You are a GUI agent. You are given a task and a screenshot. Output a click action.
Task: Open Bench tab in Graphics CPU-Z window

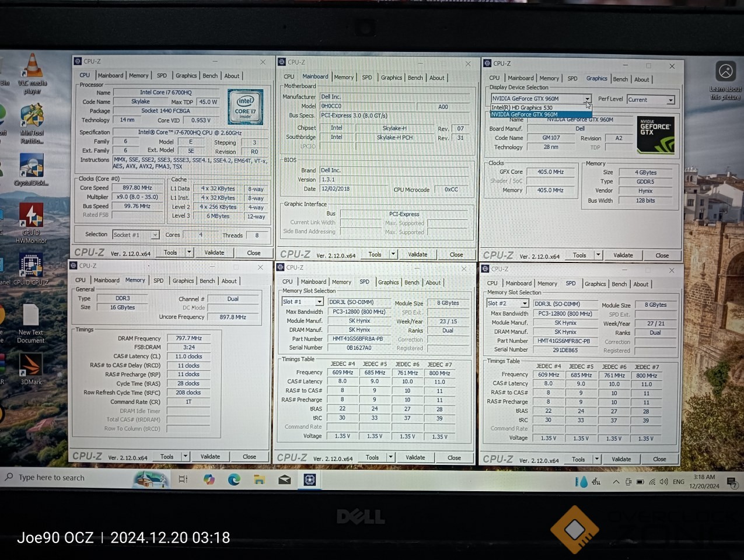coord(620,79)
